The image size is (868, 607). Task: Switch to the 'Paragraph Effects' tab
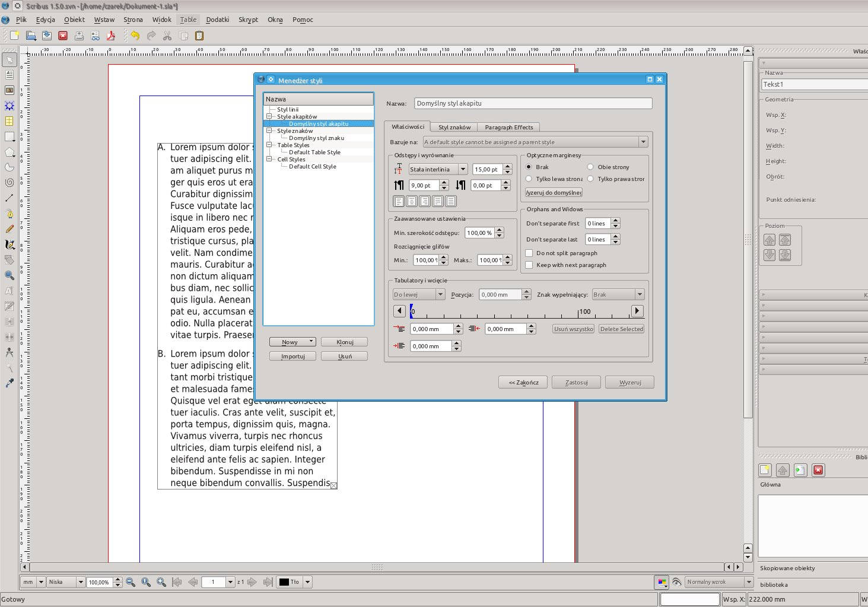coord(508,127)
